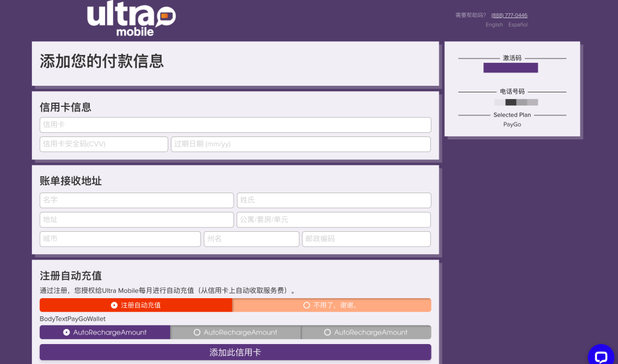
Task: Click the Ultra Mobile logo
Action: coord(131,19)
